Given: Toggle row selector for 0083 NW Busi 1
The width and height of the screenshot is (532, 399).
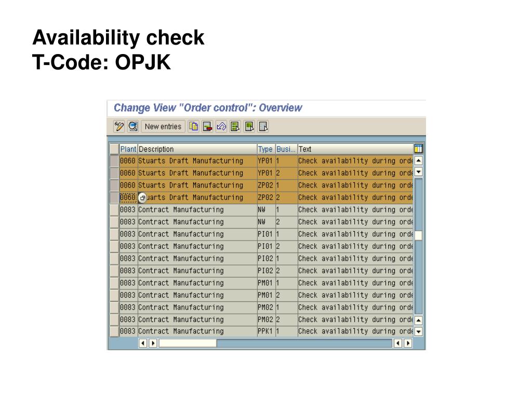Looking at the screenshot, I should point(114,210).
